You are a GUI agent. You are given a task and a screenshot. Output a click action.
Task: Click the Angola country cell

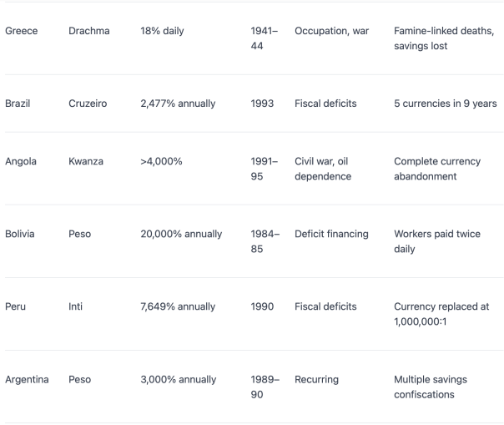pos(21,161)
